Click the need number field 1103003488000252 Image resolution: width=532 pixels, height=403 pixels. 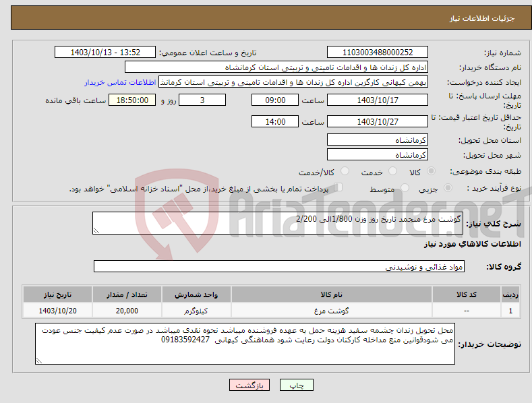(x=378, y=53)
